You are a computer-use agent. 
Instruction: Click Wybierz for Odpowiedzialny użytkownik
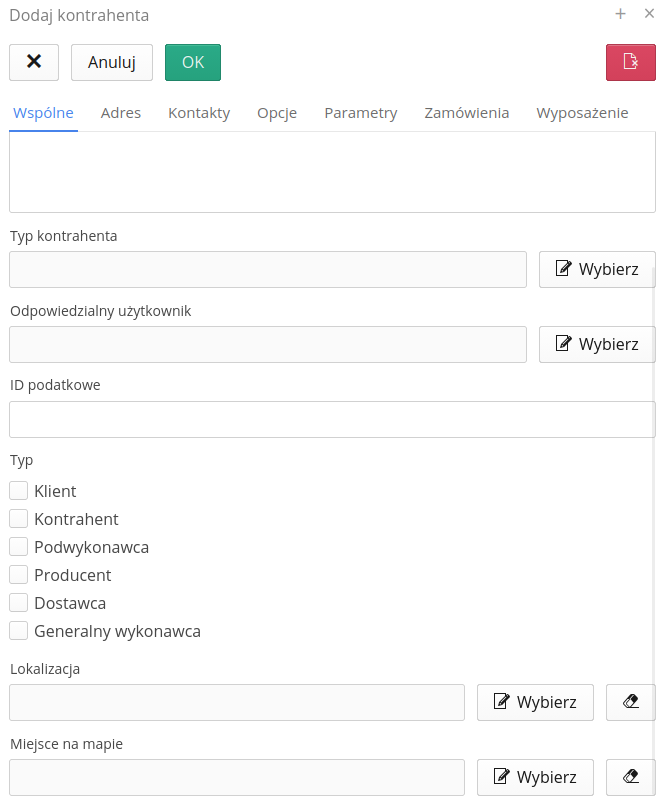pyautogui.click(x=597, y=344)
